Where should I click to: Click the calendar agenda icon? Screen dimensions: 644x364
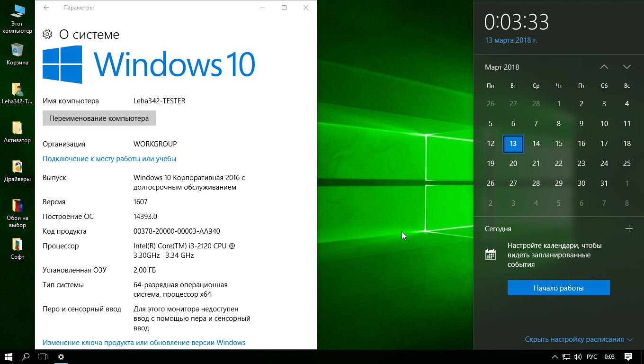click(491, 255)
